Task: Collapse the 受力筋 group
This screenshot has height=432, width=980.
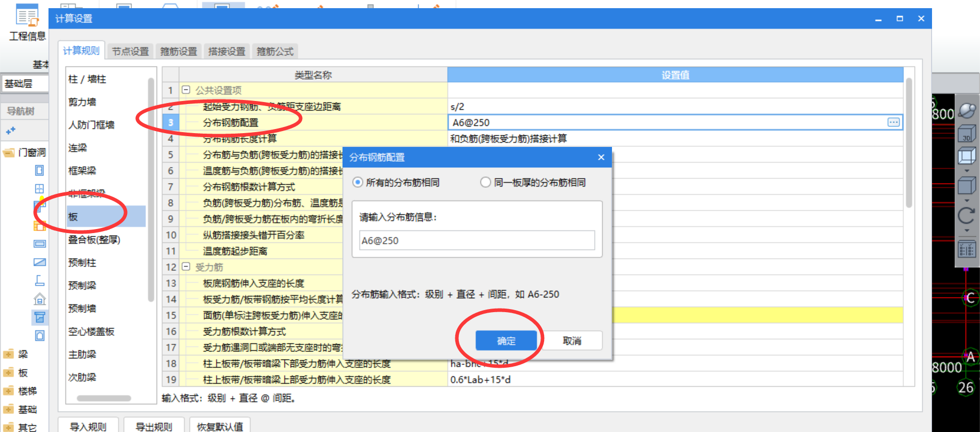Action: [x=186, y=267]
